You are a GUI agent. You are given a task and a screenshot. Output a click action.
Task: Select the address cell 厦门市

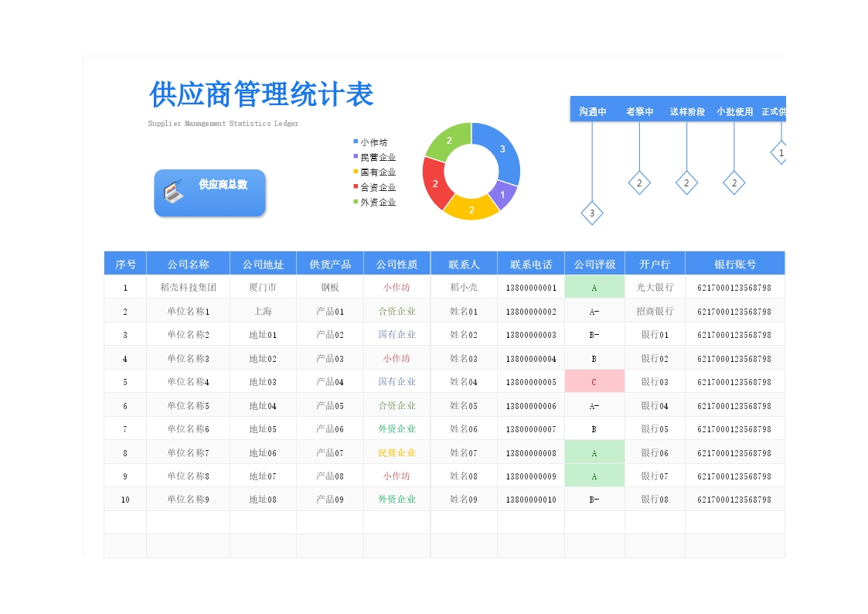263,288
